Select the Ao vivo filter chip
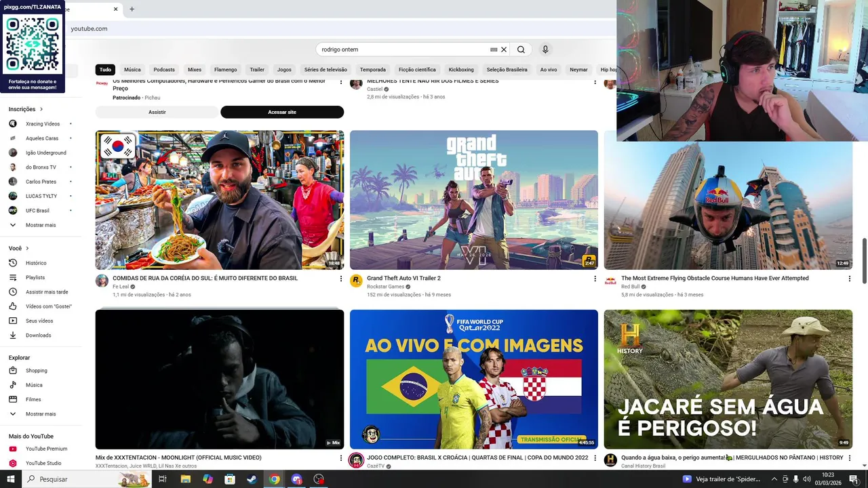The width and height of the screenshot is (868, 488). [549, 70]
